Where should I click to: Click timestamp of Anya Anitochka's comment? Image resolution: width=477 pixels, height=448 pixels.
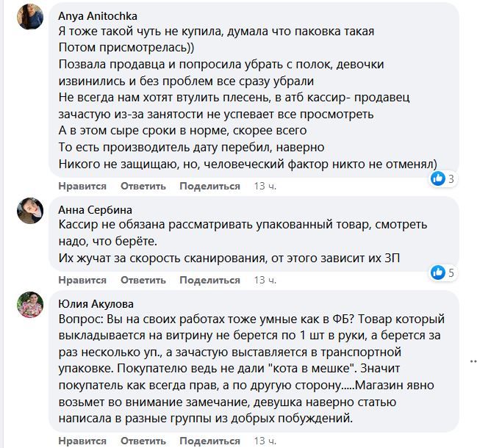pos(265,186)
